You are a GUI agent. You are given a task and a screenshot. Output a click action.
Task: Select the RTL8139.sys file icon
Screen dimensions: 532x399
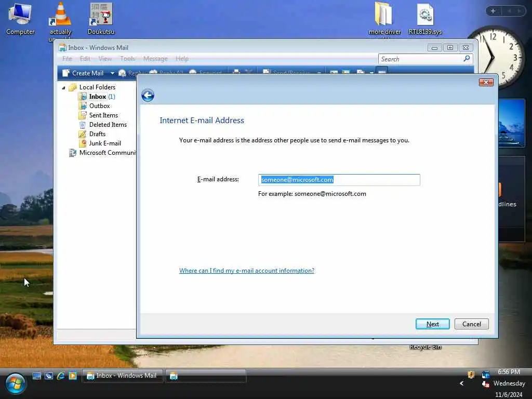(425, 19)
